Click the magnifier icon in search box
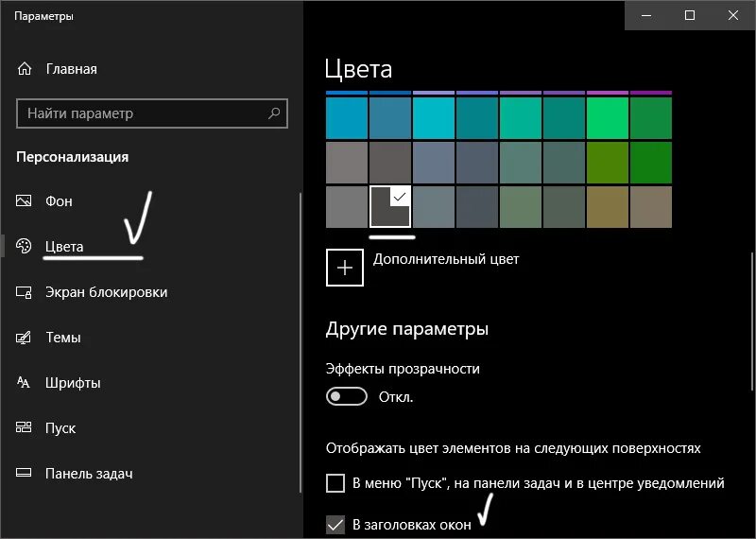 [274, 113]
